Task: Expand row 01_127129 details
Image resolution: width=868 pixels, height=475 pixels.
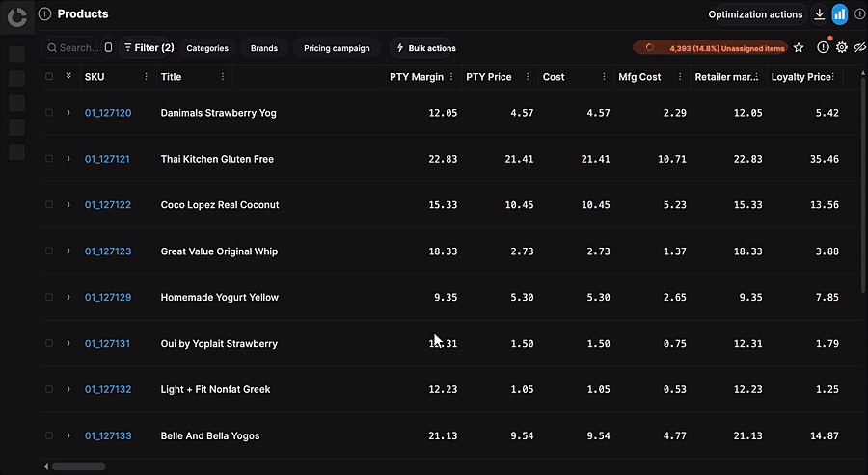Action: [68, 297]
